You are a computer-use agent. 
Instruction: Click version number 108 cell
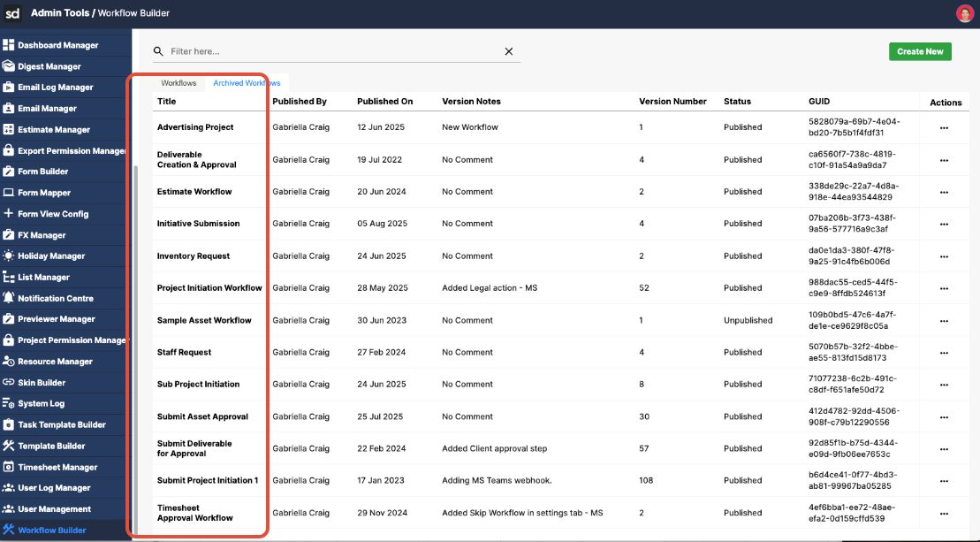point(646,480)
